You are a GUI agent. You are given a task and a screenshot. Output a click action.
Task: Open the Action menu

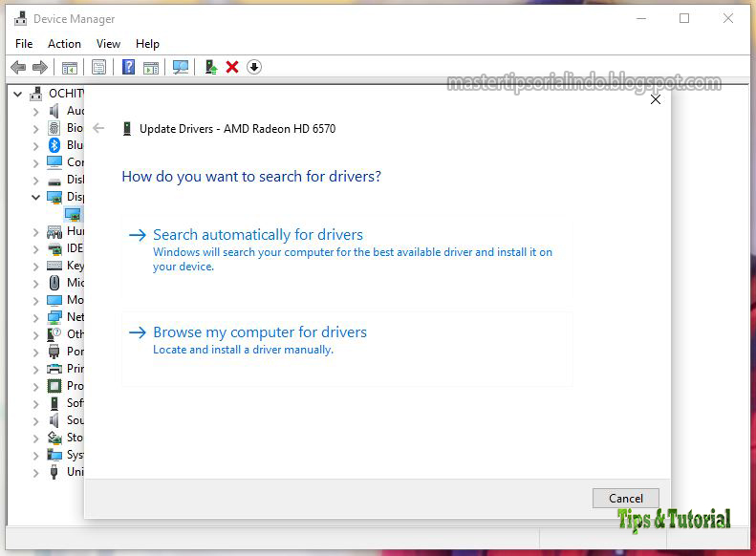click(64, 44)
